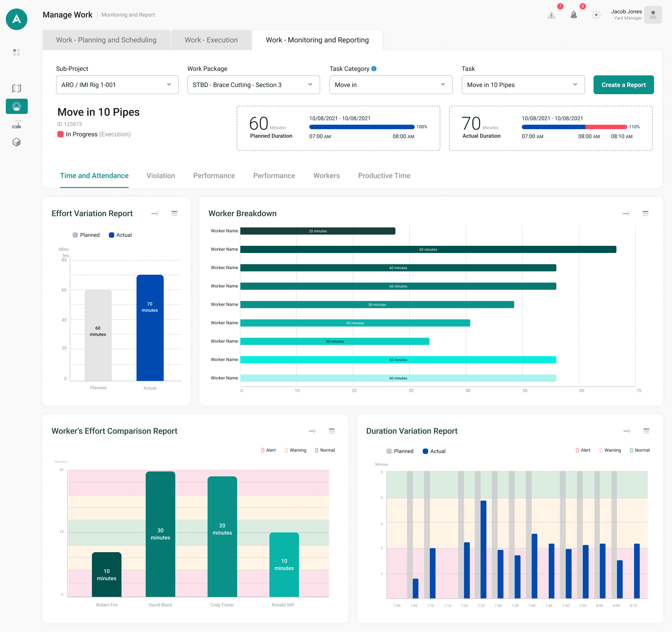Viewport: 672px width, 632px height.
Task: Select the Time and Attendance tab
Action: pyautogui.click(x=94, y=176)
